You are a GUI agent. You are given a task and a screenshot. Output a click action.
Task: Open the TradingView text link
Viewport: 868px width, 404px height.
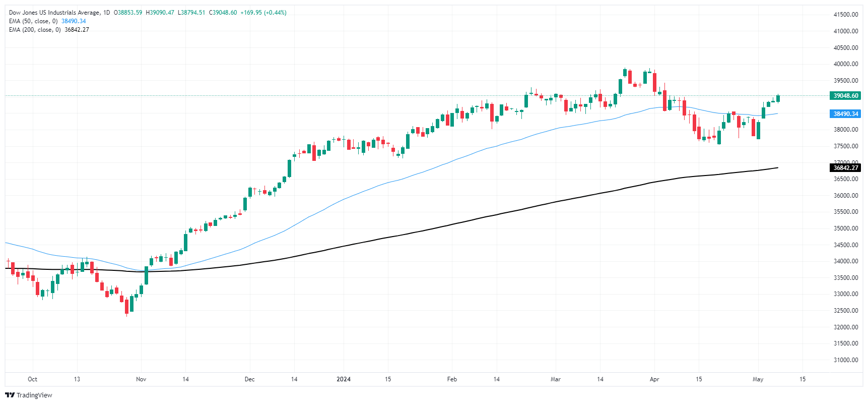pyautogui.click(x=34, y=395)
